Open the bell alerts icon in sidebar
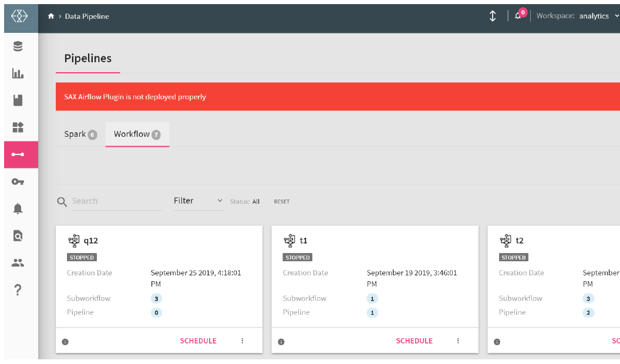Viewport: 620px width, 364px height. click(x=18, y=208)
